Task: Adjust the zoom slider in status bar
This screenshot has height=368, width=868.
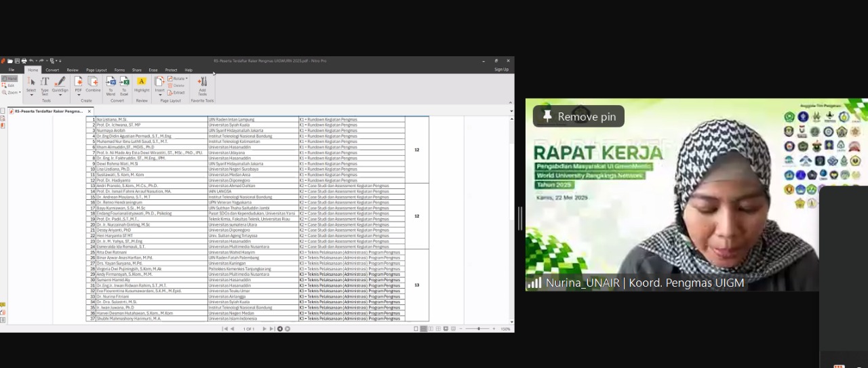Action: [478, 329]
